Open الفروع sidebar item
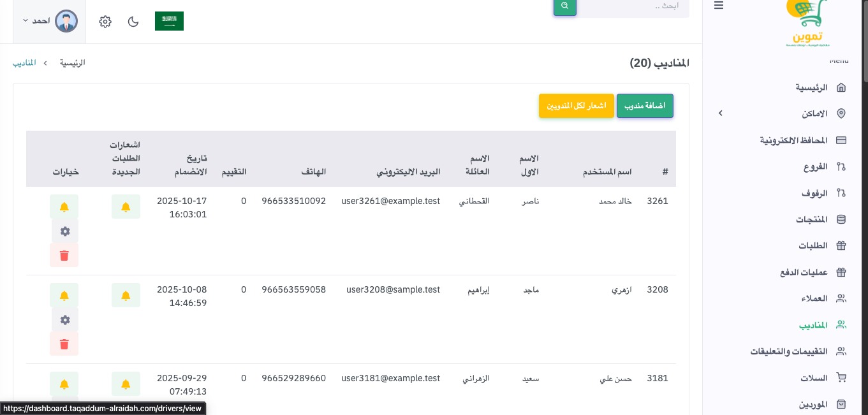868x415 pixels. click(816, 166)
